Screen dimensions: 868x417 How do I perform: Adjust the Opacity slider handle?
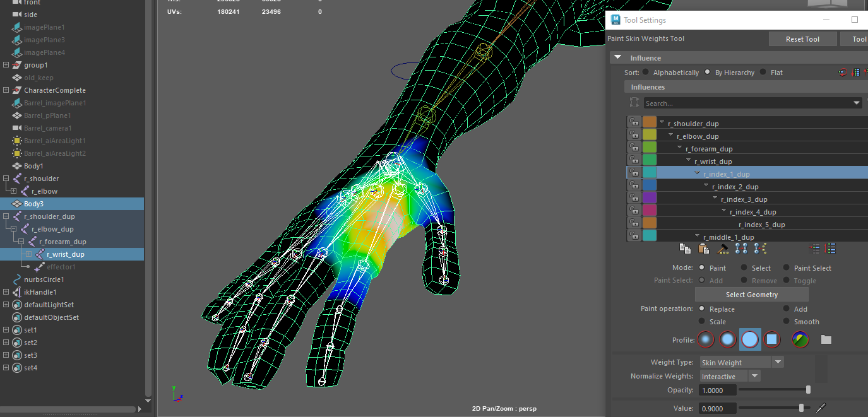(x=808, y=390)
